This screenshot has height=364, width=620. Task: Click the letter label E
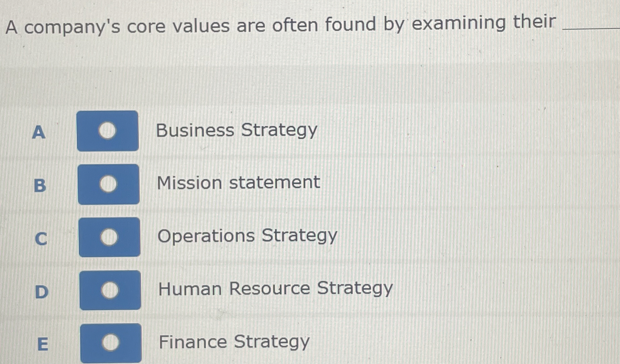tap(43, 344)
